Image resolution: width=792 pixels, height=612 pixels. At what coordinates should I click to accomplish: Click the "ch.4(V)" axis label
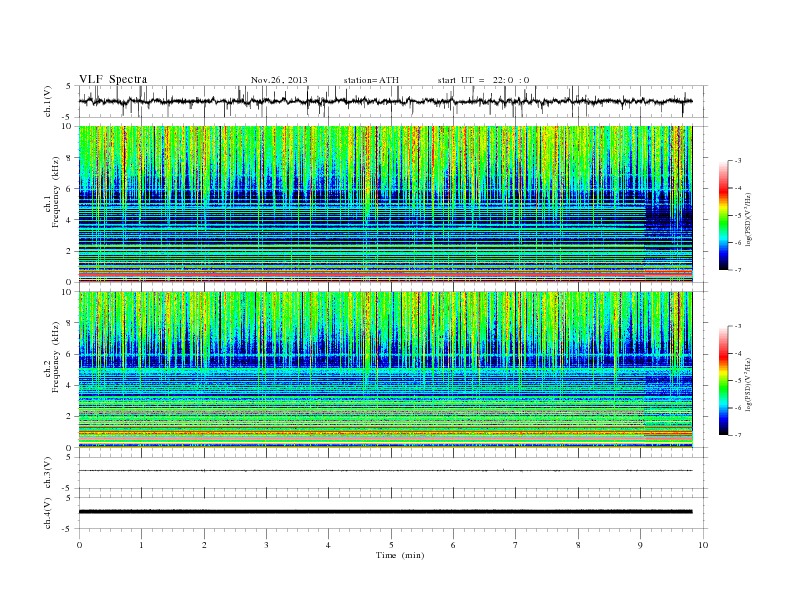pos(47,513)
